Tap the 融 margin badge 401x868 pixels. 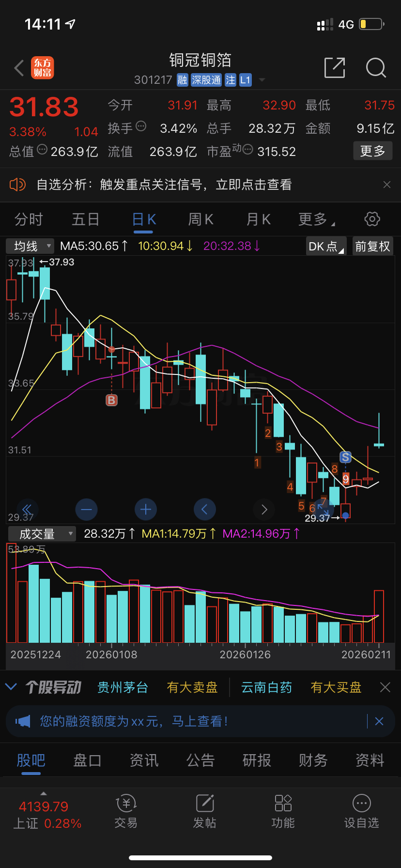182,80
